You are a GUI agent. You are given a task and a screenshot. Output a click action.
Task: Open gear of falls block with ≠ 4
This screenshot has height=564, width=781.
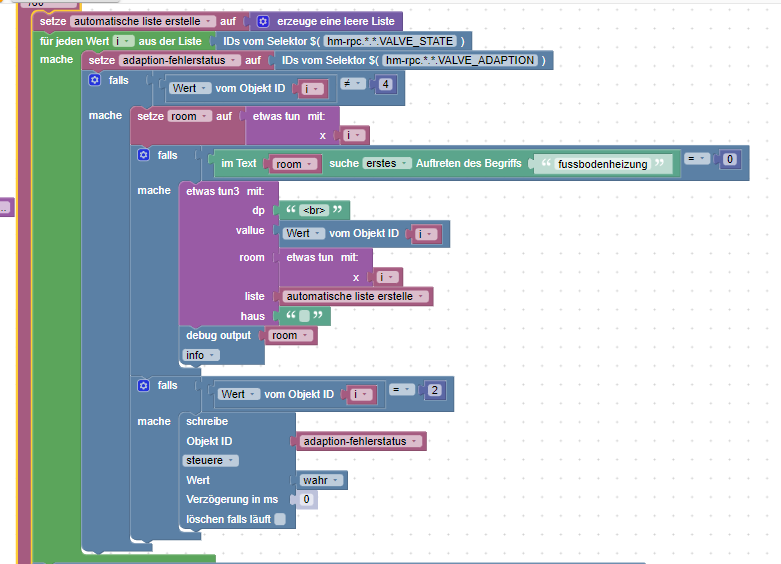tap(95, 80)
